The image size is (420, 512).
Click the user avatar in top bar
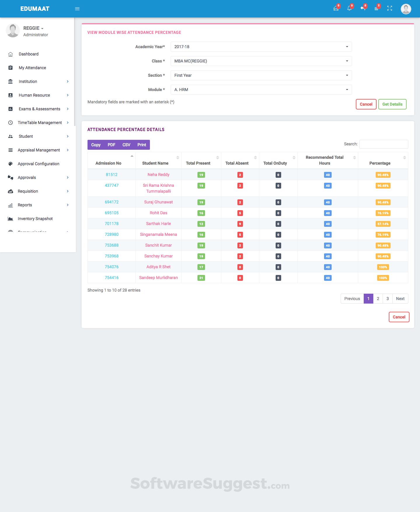click(x=406, y=9)
